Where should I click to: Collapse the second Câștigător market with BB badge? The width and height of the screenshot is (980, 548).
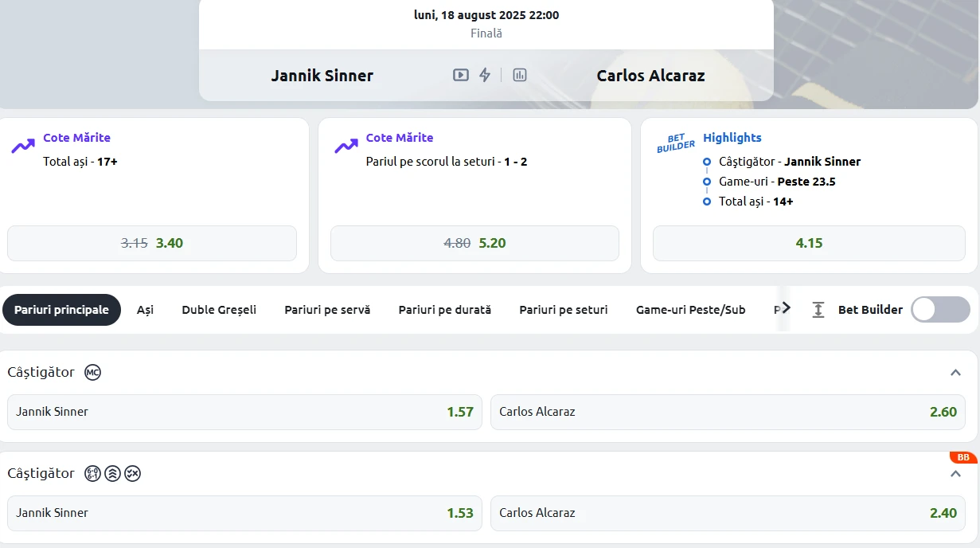956,474
